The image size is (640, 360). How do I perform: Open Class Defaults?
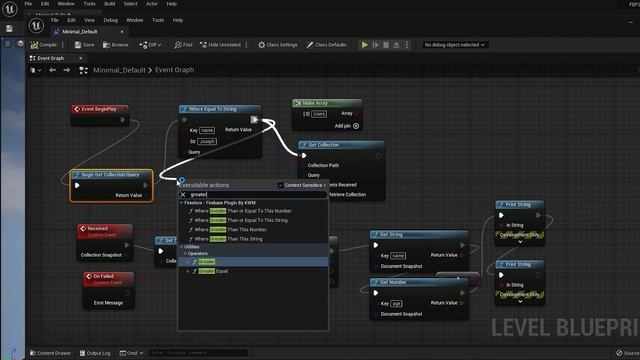[326, 45]
